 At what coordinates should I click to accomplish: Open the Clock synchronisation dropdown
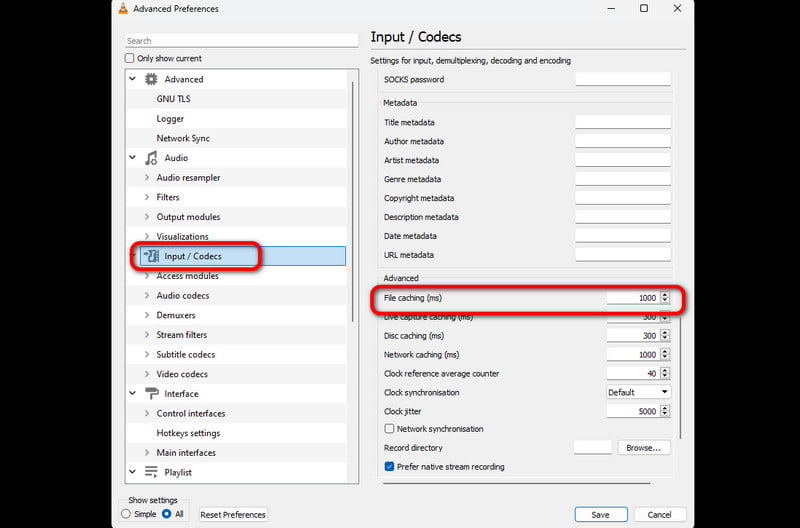pyautogui.click(x=638, y=392)
